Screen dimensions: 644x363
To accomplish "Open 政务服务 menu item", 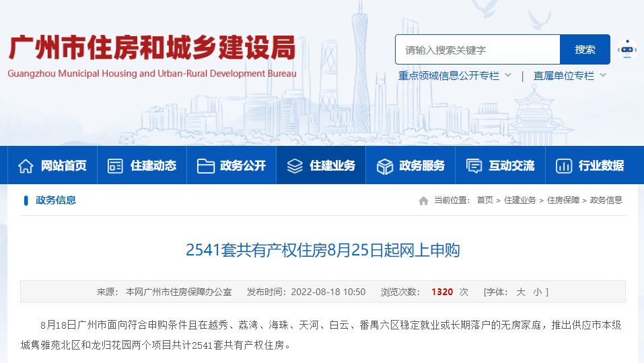I will click(410, 165).
